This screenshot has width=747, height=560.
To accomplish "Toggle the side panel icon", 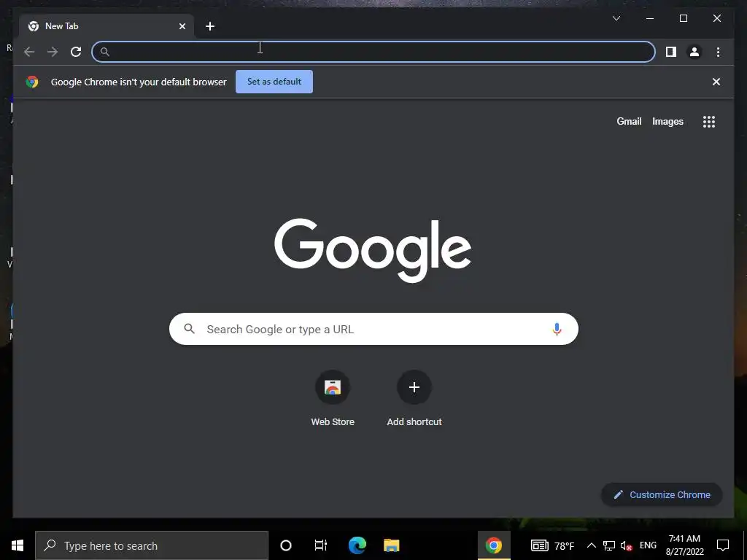I will point(671,52).
